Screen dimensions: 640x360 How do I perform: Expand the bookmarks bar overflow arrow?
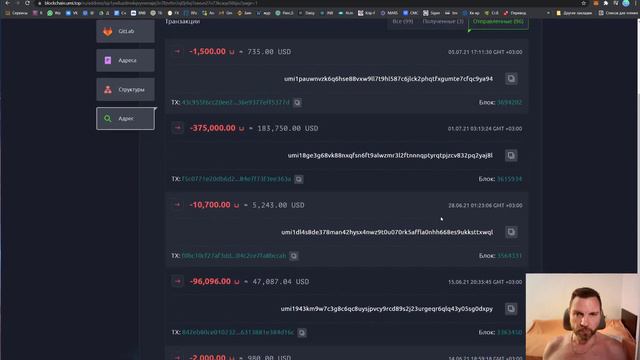click(548, 13)
